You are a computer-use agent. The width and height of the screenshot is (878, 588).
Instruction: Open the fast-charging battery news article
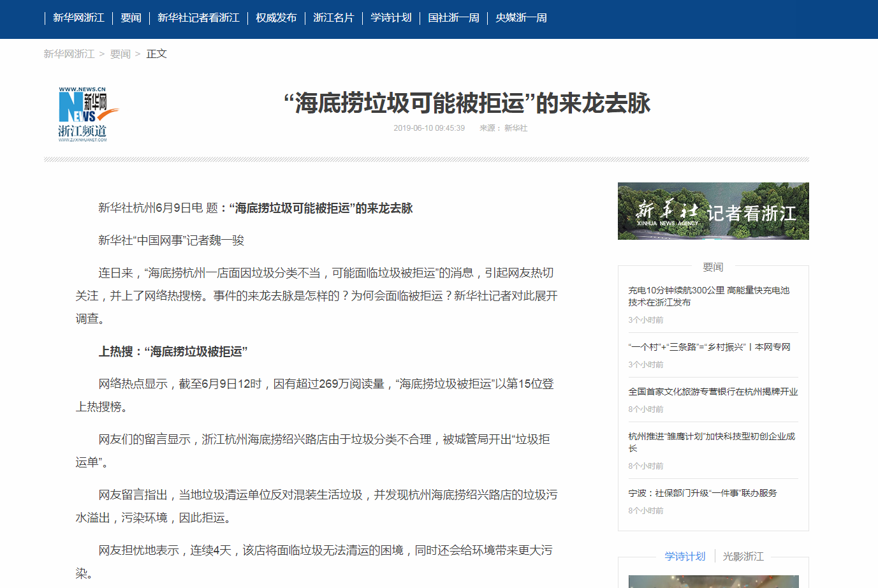click(708, 296)
